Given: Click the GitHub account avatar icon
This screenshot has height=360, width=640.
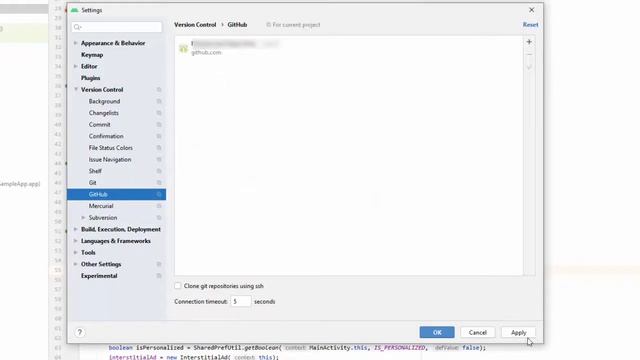Looking at the screenshot, I should pos(183,48).
